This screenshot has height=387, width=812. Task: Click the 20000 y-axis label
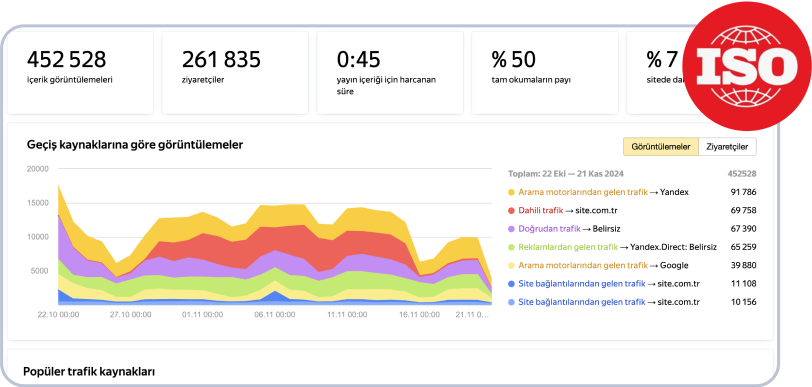tap(37, 168)
